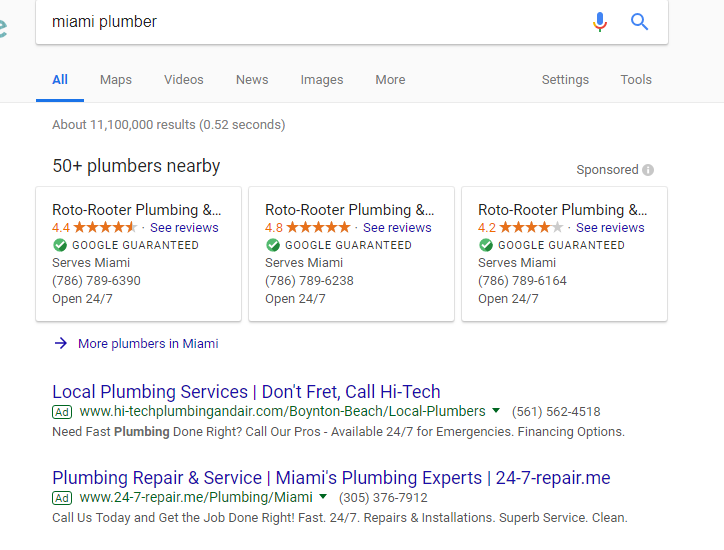Open the More search categories menu
Image resolution: width=724 pixels, height=550 pixels.
(390, 80)
